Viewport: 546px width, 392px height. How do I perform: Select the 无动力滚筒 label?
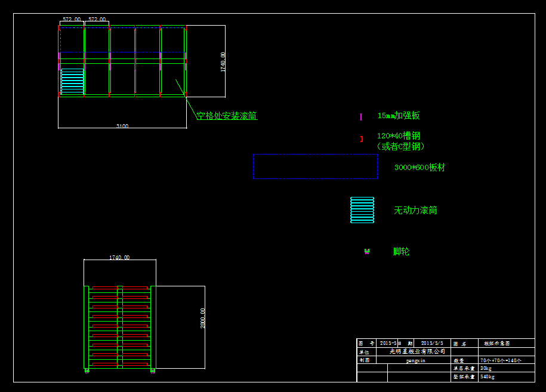[415, 210]
